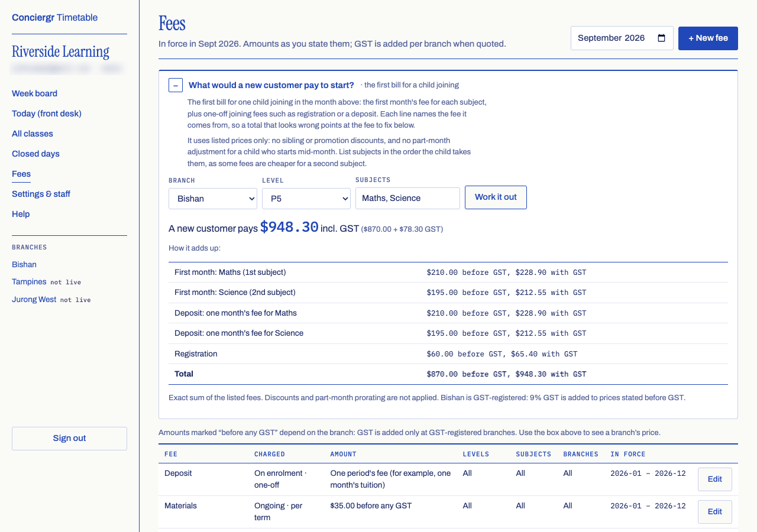Screen dimensions: 757x532
Task: Click 'What would a new customer pay to start?' heading
Action: (x=271, y=85)
